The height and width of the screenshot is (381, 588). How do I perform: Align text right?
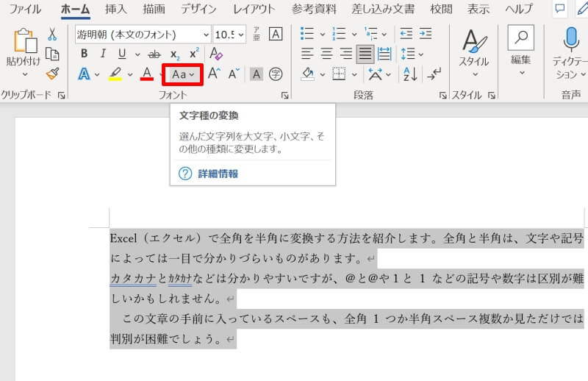click(345, 54)
